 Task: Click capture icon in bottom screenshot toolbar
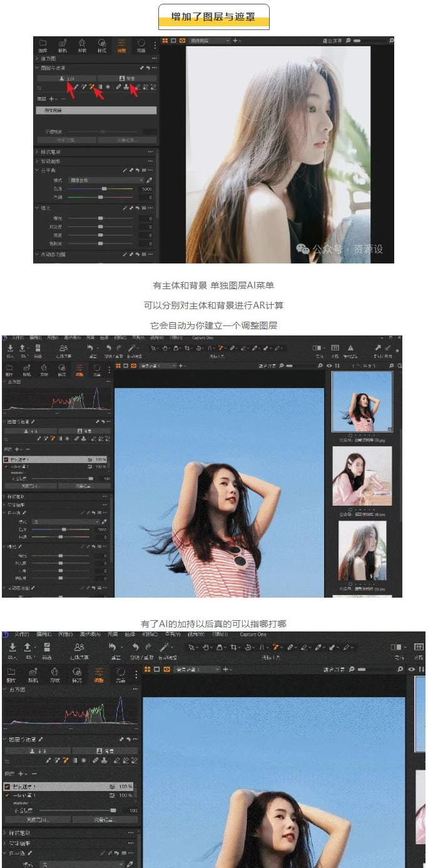pyautogui.click(x=47, y=648)
